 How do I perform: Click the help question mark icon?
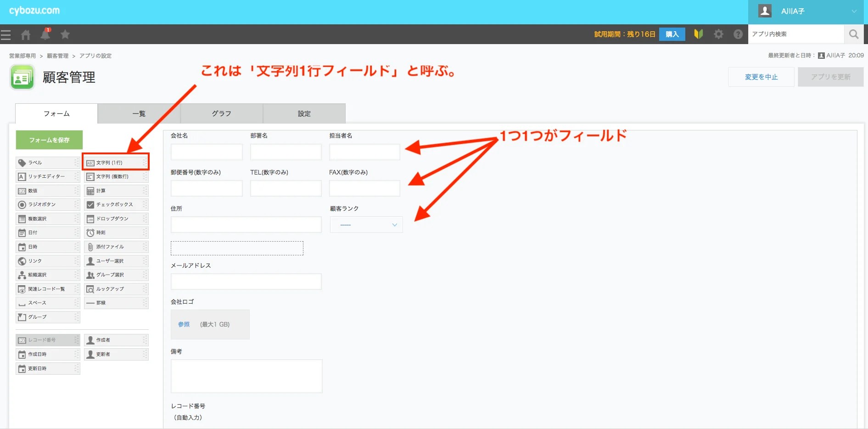tap(738, 34)
